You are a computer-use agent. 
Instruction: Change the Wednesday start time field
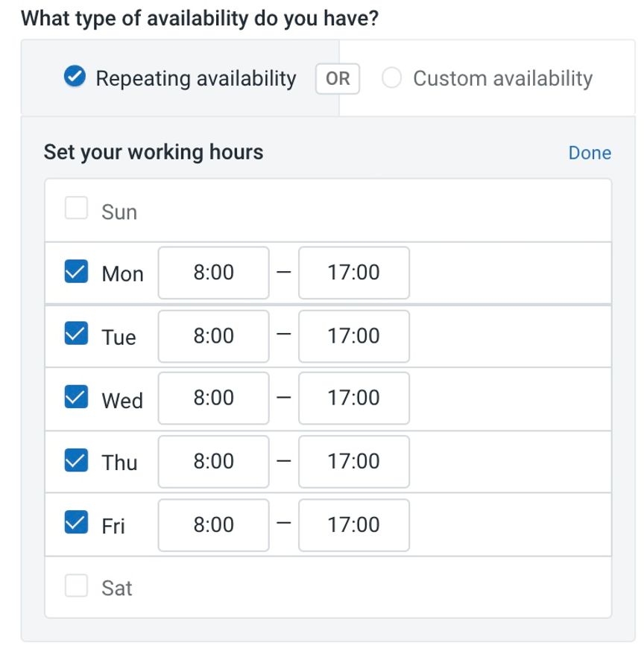[213, 398]
